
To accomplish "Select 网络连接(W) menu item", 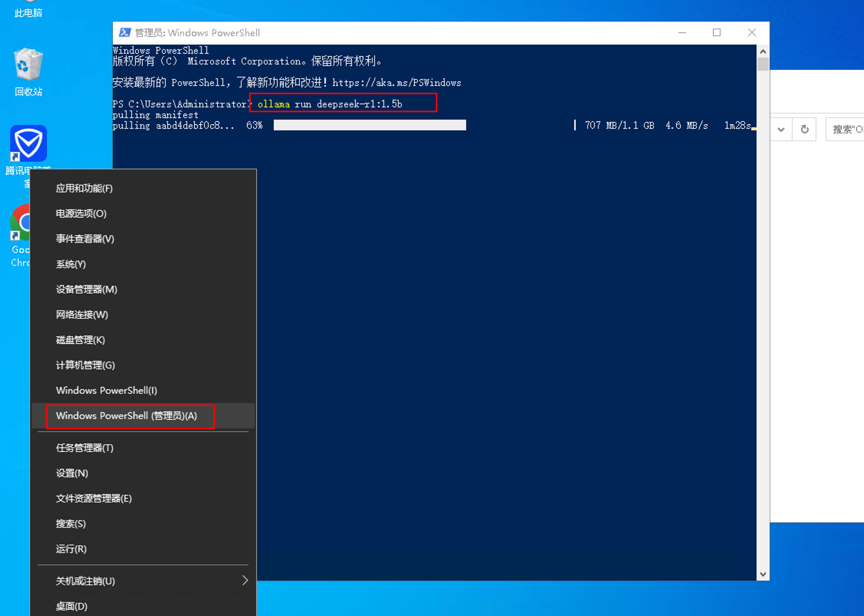I will pyautogui.click(x=143, y=315).
